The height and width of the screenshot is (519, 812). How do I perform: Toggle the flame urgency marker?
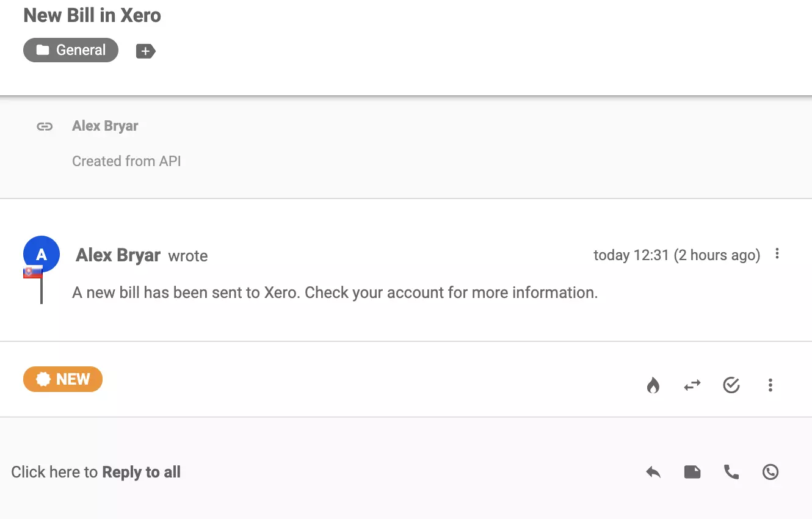(653, 385)
